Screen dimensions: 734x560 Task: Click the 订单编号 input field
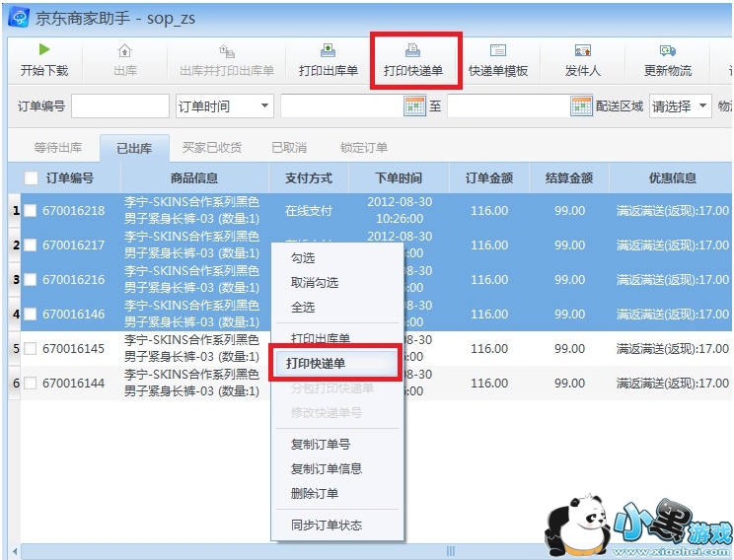point(120,106)
